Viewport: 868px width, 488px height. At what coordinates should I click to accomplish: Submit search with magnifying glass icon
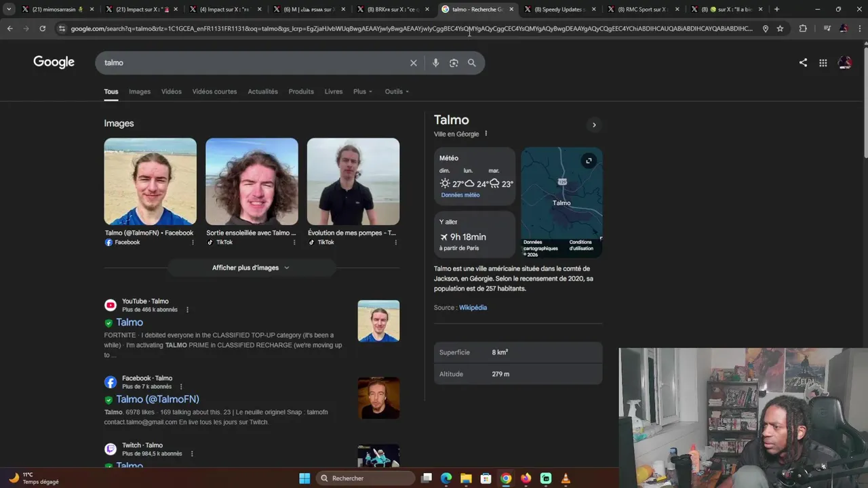472,62
